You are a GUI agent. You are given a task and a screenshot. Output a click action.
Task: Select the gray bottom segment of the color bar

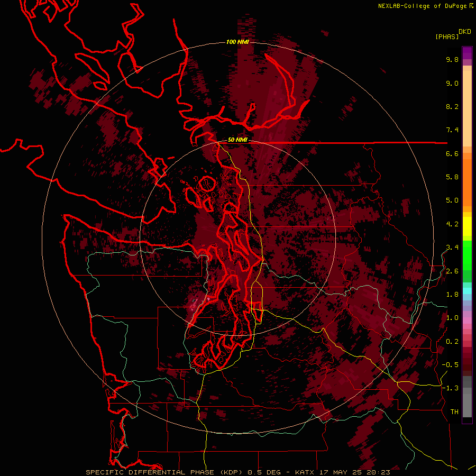pyautogui.click(x=467, y=402)
